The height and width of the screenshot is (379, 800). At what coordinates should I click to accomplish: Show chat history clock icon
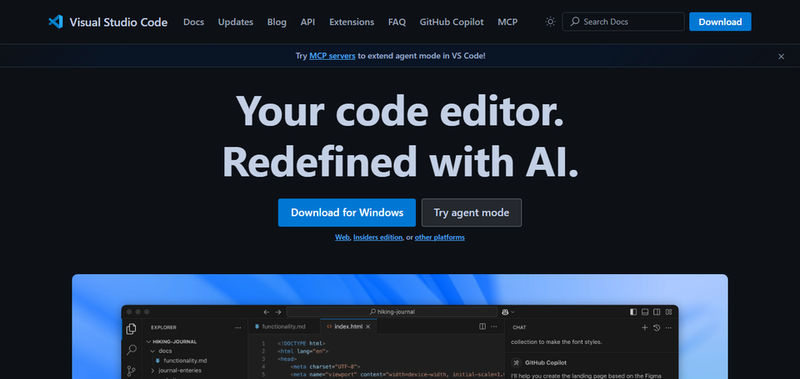pyautogui.click(x=657, y=327)
